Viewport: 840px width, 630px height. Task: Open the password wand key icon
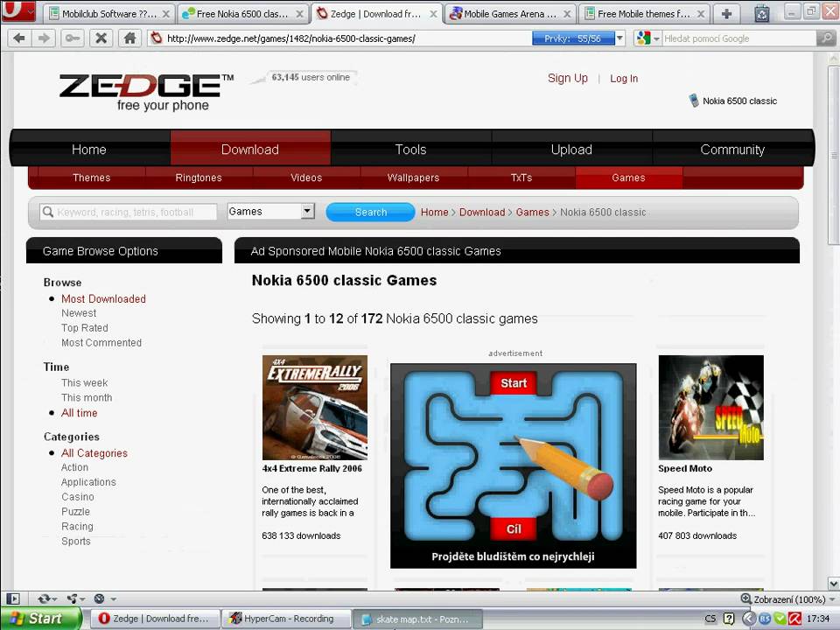pos(73,38)
